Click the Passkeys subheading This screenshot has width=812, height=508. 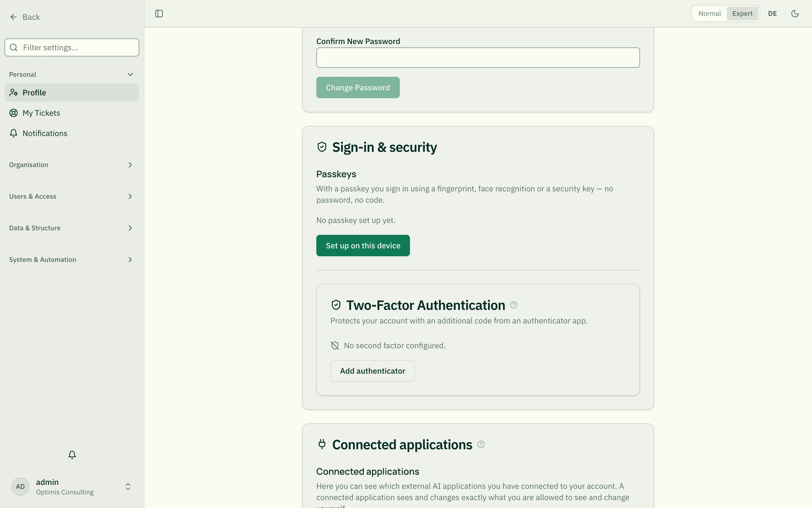336,174
